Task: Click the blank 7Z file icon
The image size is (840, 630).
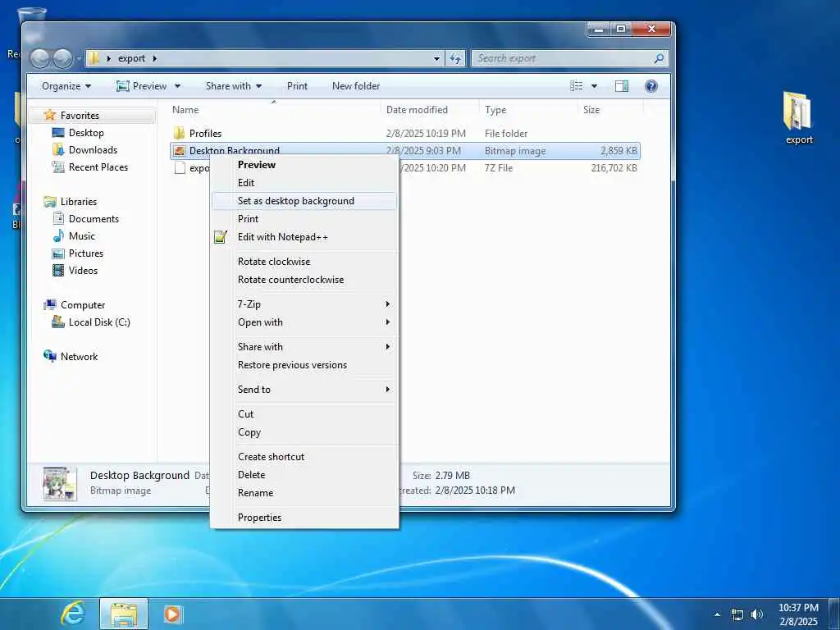Action: (x=180, y=168)
